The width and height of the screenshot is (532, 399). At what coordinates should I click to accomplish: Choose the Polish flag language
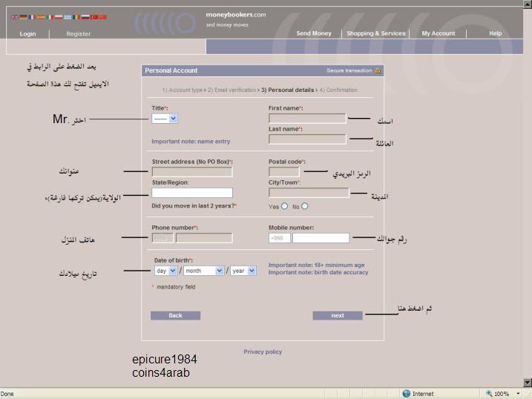59,17
